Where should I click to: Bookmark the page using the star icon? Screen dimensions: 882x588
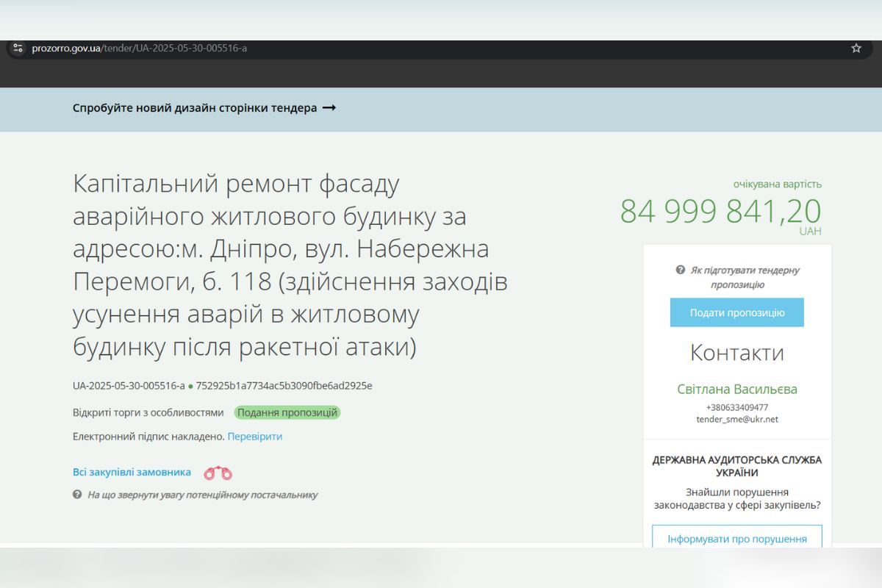(856, 49)
